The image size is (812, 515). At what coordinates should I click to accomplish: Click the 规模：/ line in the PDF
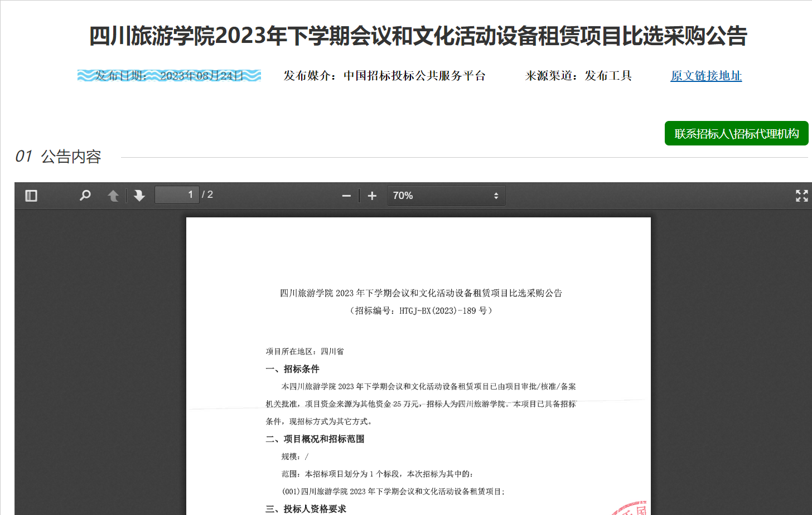(x=295, y=456)
